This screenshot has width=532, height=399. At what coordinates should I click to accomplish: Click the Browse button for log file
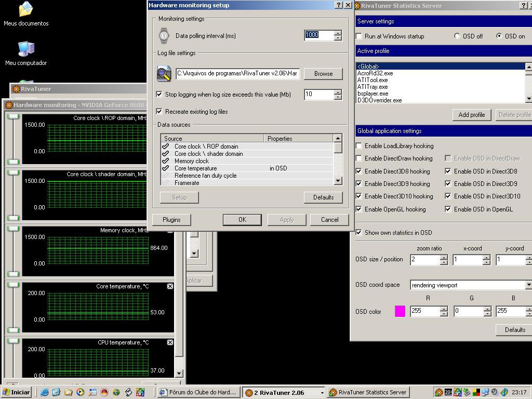click(x=323, y=74)
